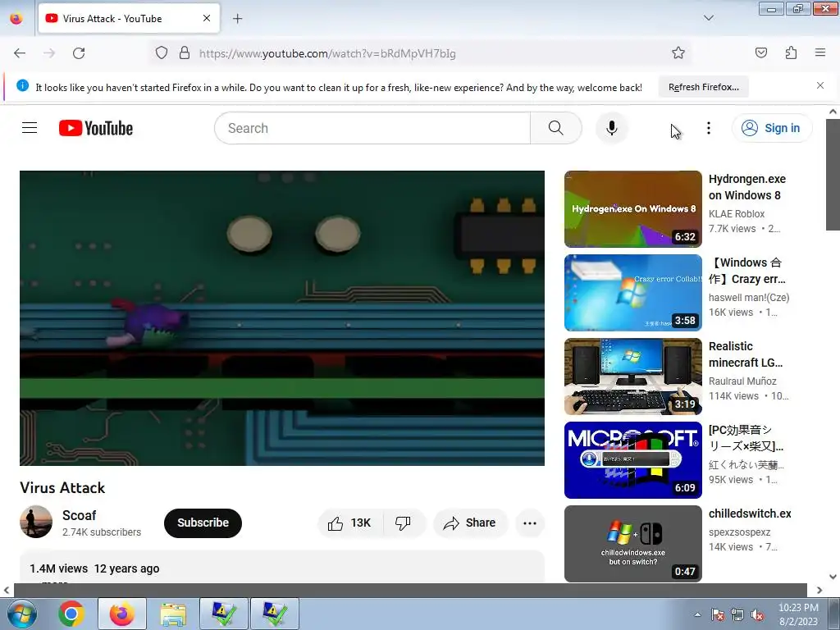Click the Sign in button

tap(772, 128)
